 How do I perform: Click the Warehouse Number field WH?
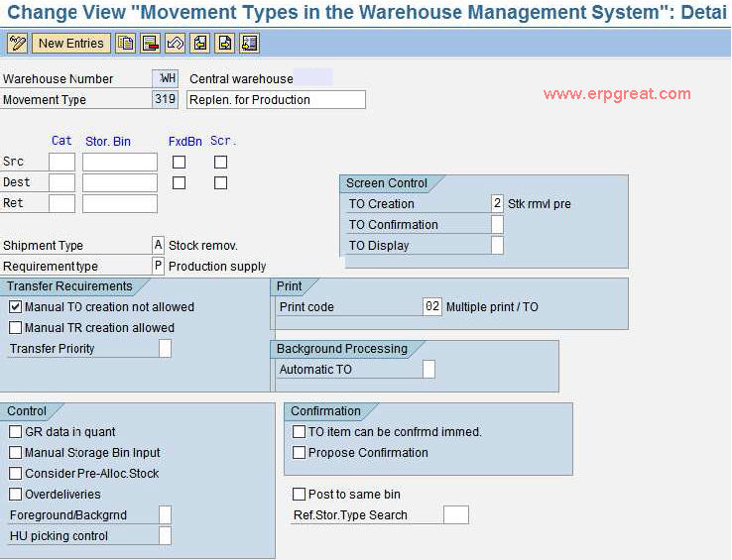166,78
